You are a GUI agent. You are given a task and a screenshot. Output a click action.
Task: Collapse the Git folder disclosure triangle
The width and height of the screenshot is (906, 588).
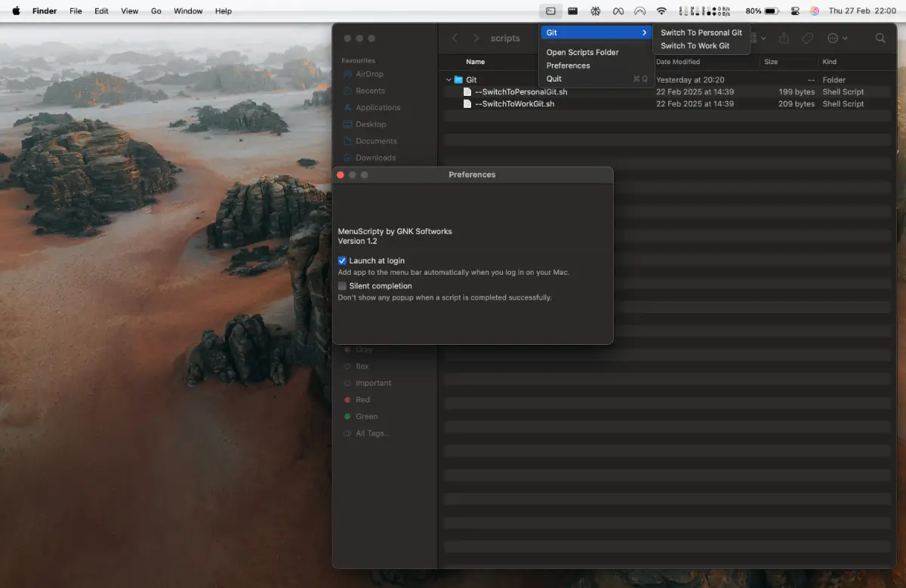pos(448,80)
